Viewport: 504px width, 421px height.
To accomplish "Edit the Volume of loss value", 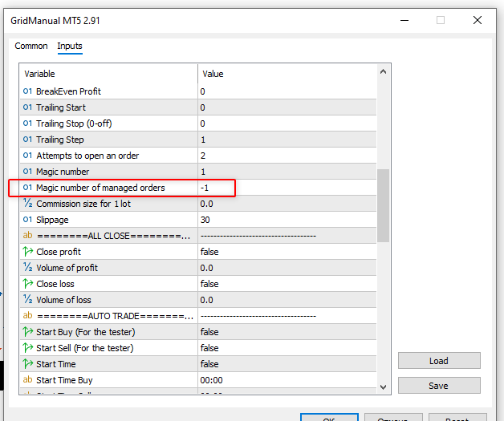I will click(x=287, y=300).
